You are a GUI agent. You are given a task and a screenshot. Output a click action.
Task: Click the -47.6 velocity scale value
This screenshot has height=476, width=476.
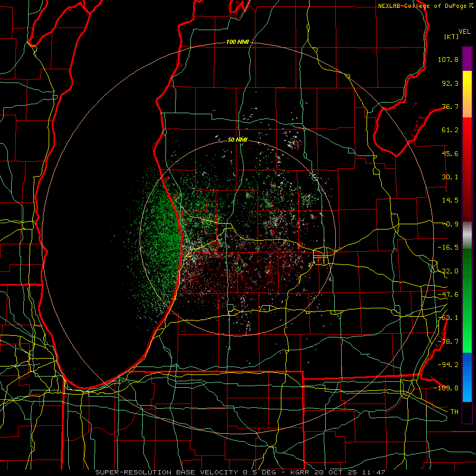[x=448, y=295]
